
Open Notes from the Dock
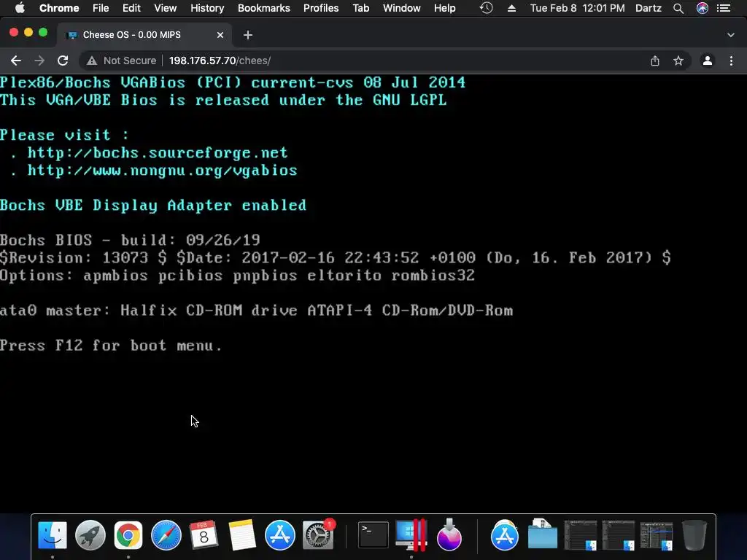point(242,535)
